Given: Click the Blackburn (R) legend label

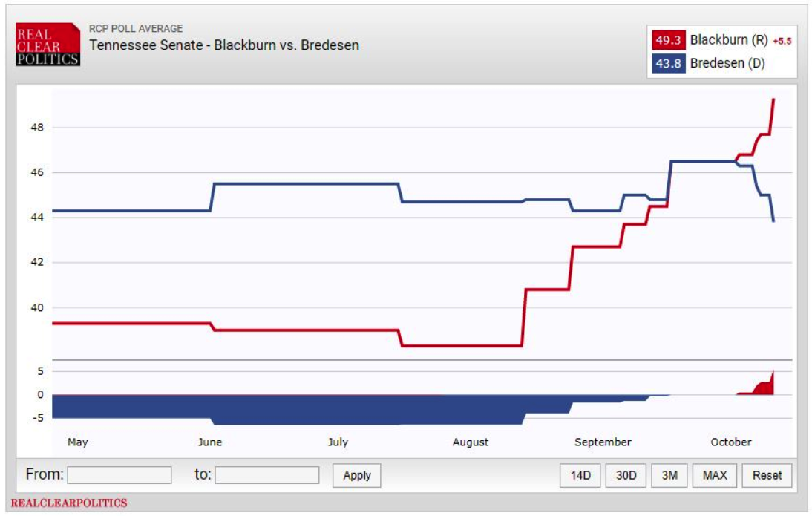Looking at the screenshot, I should pos(728,40).
